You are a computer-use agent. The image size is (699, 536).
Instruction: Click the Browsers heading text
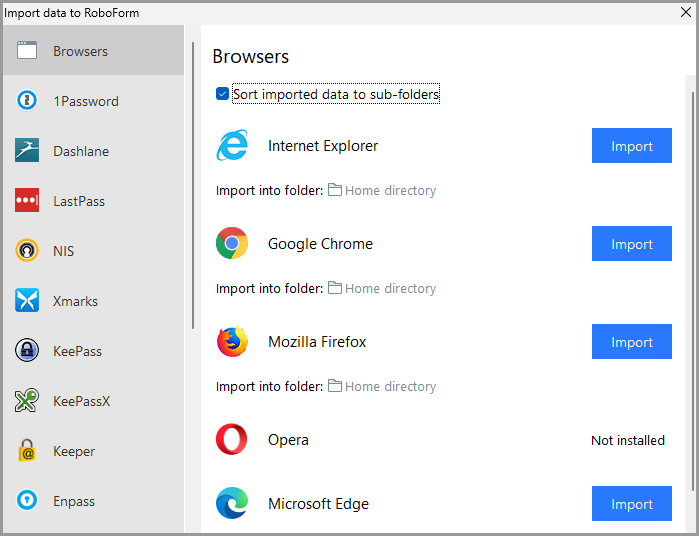[251, 56]
